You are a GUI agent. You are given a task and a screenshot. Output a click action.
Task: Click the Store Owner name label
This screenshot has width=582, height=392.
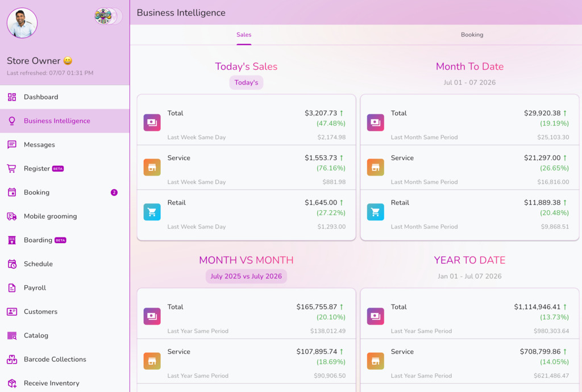tap(34, 61)
